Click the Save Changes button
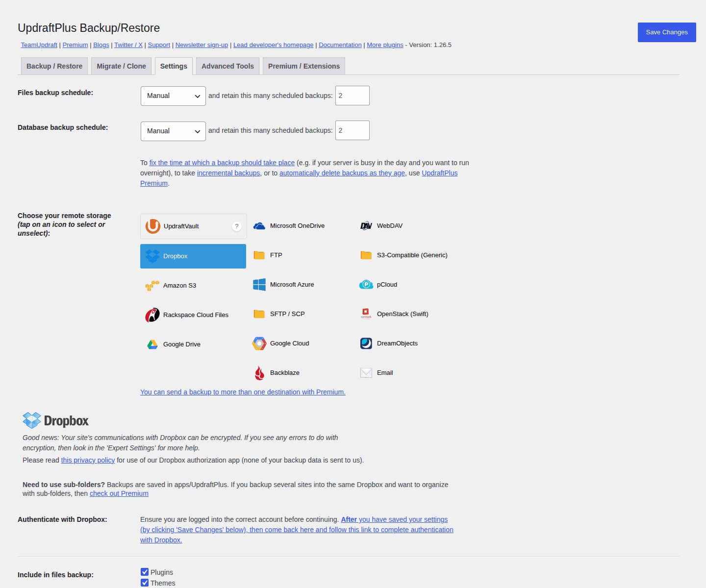This screenshot has width=706, height=588. tap(667, 32)
